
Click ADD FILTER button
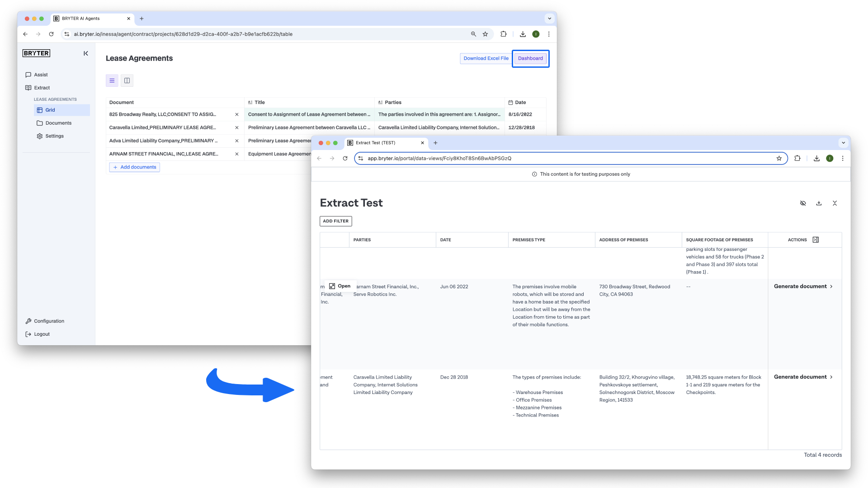pyautogui.click(x=335, y=221)
